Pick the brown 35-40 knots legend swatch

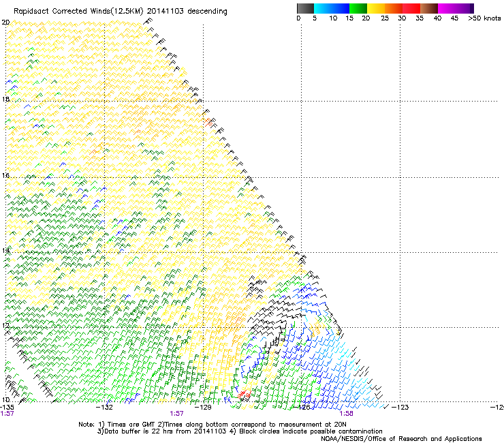click(429, 8)
